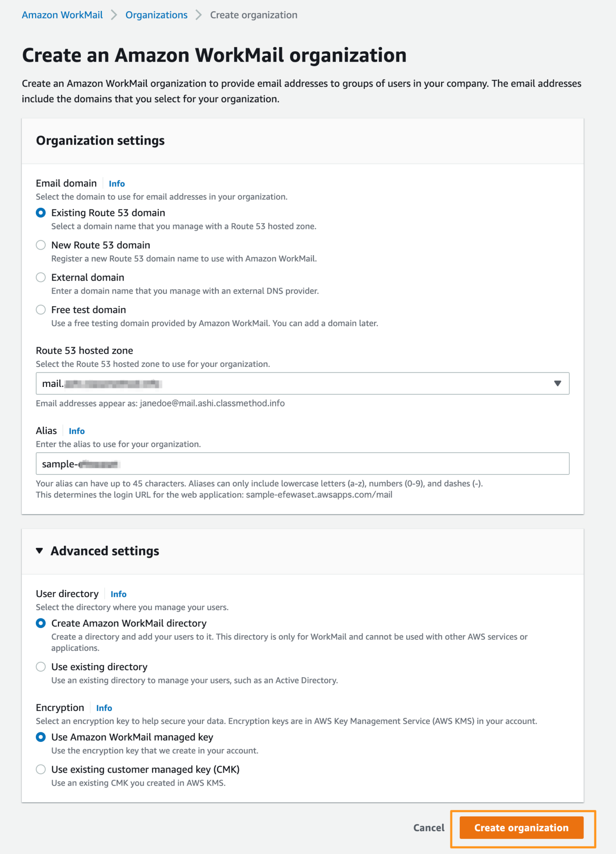This screenshot has width=616, height=854.
Task: Select Use existing customer managed key (CMK)
Action: (41, 769)
